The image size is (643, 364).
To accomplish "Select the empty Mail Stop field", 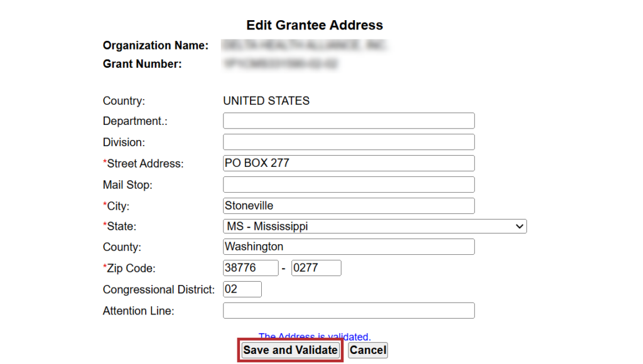I will point(349,185).
